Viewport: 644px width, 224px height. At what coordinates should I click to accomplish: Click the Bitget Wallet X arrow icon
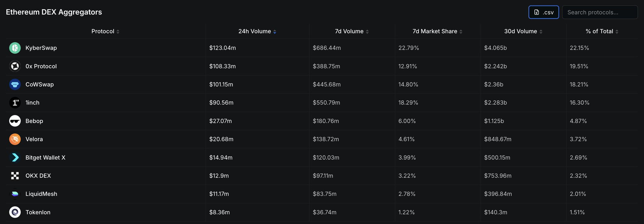tap(15, 157)
